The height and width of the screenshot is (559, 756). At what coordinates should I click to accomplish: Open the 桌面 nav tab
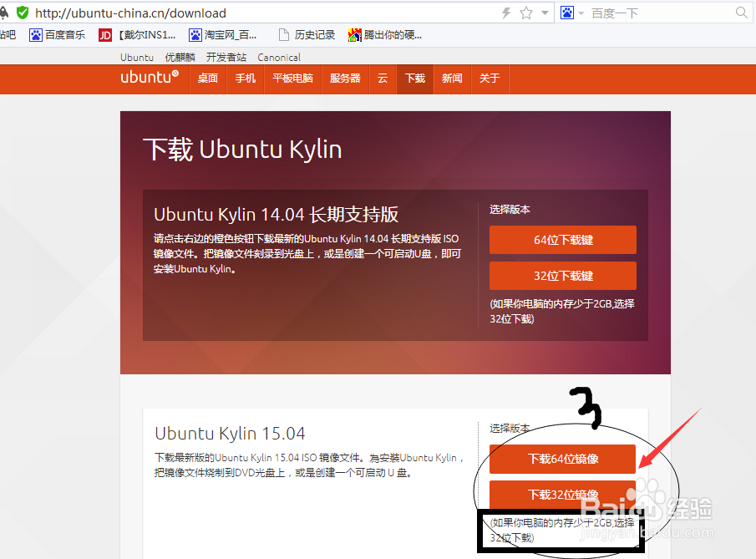(x=208, y=79)
